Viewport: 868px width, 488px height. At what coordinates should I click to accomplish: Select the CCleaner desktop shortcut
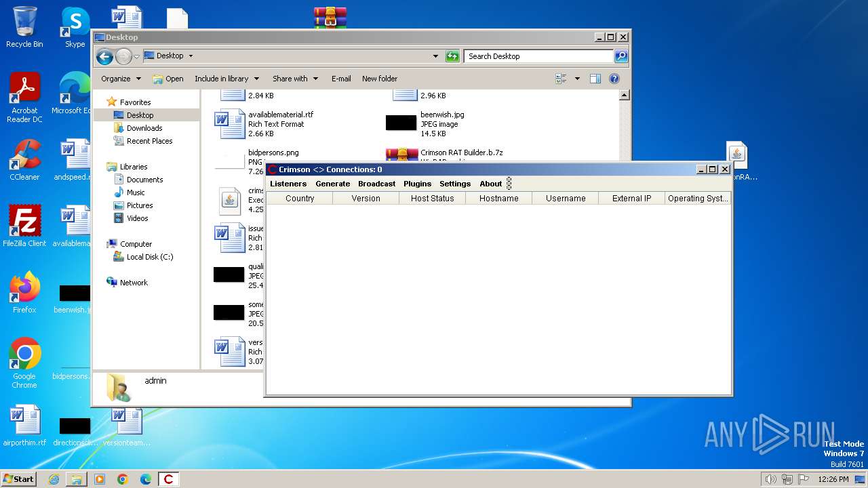tap(24, 160)
